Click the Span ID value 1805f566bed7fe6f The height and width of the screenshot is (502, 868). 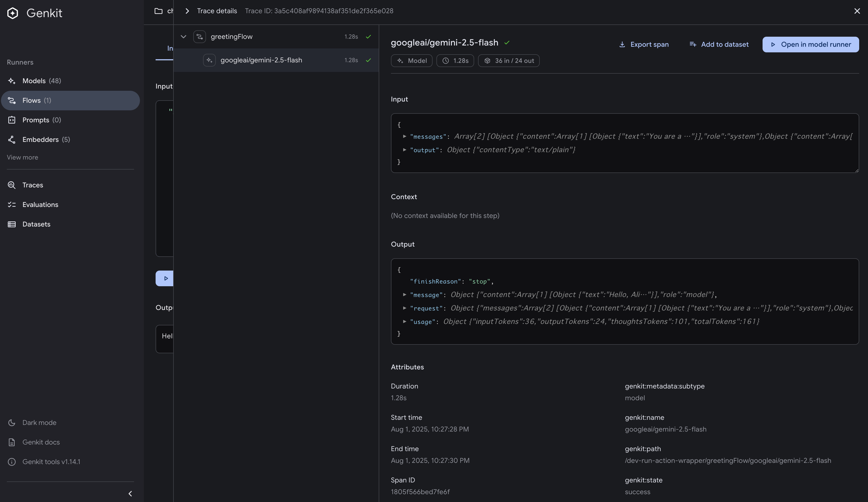(x=420, y=492)
